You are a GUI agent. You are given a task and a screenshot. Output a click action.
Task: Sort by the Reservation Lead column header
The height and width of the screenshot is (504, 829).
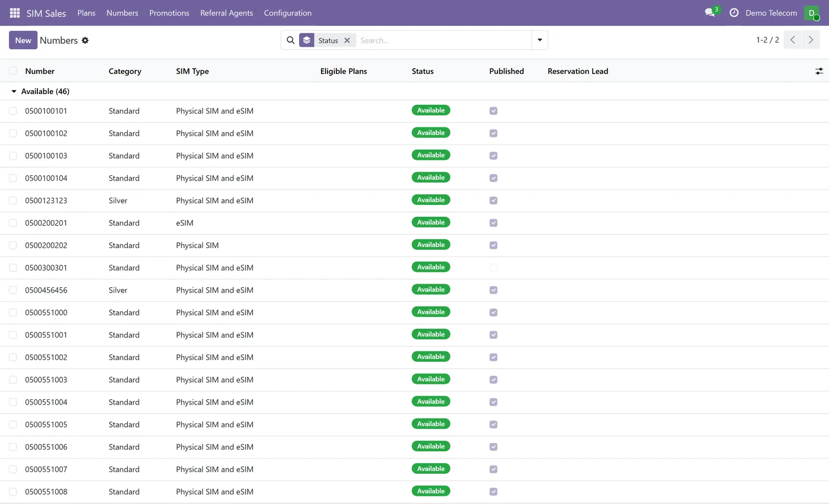[x=578, y=71]
